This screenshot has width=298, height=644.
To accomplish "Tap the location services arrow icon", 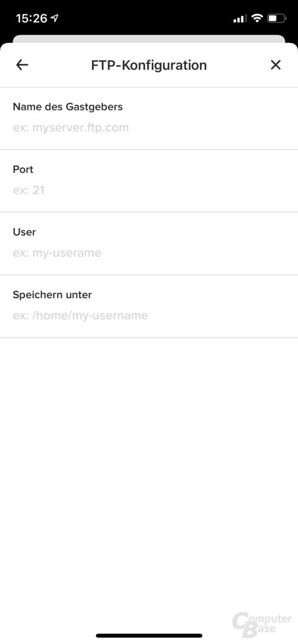I will [x=54, y=18].
